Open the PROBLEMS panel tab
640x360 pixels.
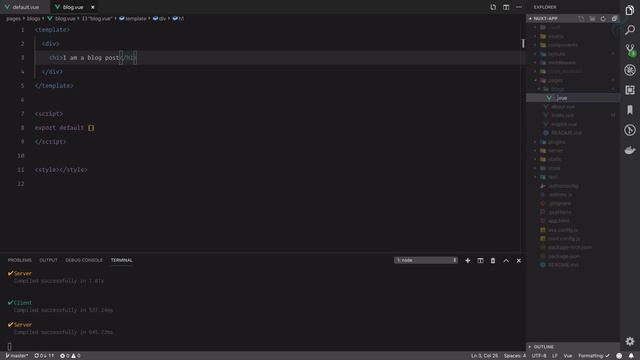(x=20, y=260)
